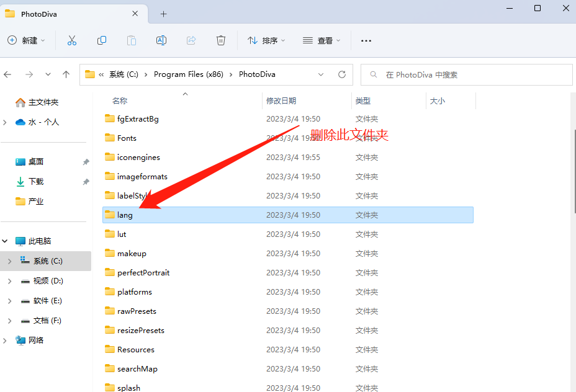Viewport: 576px width, 392px height.
Task: Click Program Files (x86) in address bar
Action: click(189, 74)
